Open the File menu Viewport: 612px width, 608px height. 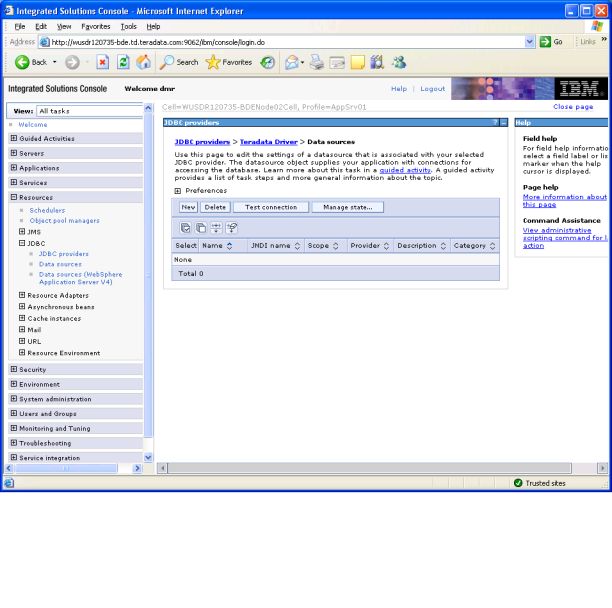point(20,26)
